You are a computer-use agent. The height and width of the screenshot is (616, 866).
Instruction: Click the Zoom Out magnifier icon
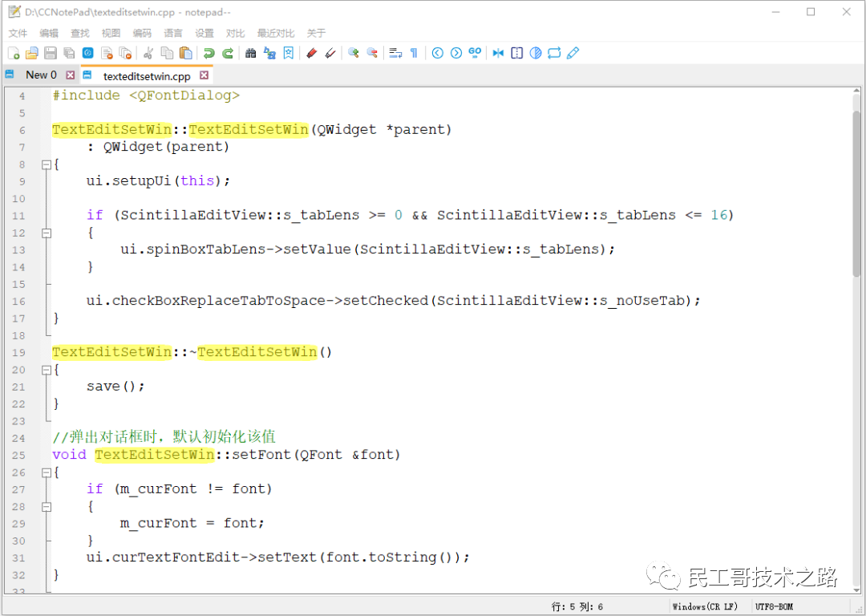point(372,53)
